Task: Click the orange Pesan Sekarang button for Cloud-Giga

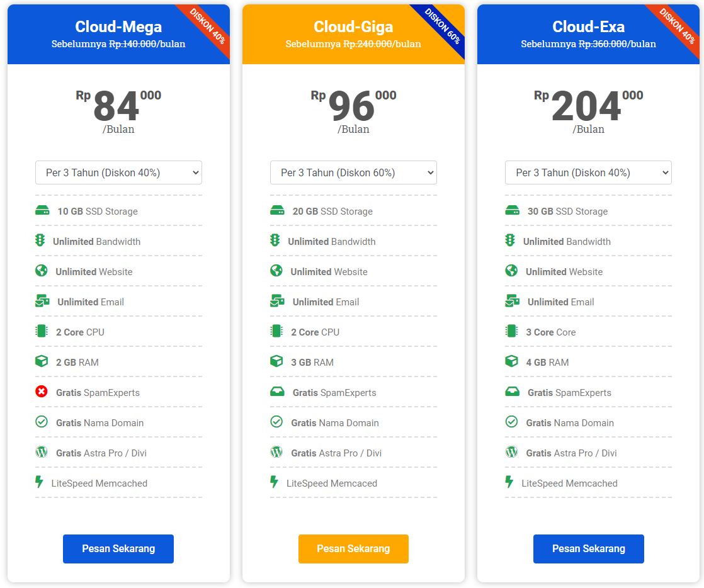Action: [353, 549]
